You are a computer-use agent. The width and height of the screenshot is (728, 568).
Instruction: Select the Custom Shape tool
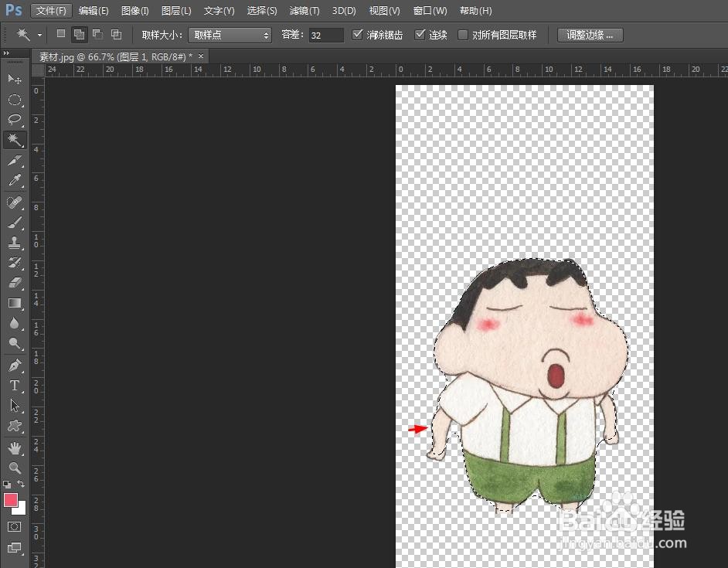coord(15,426)
